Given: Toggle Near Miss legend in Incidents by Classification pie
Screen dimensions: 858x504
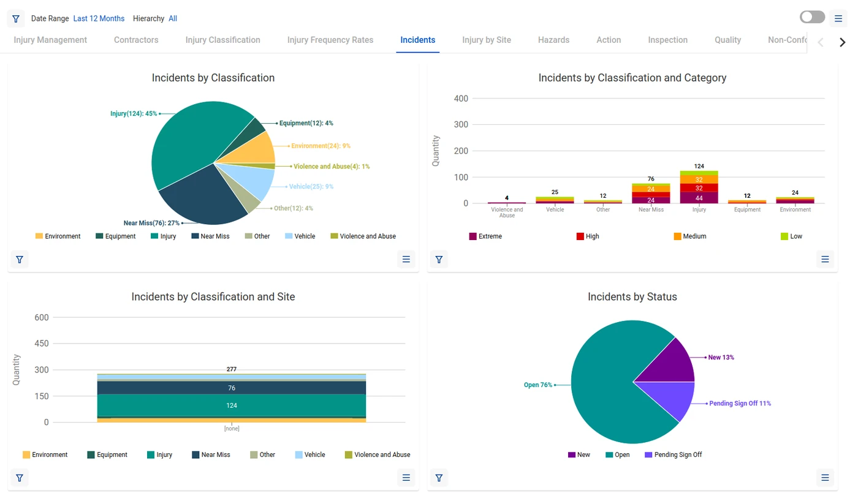Looking at the screenshot, I should [210, 236].
